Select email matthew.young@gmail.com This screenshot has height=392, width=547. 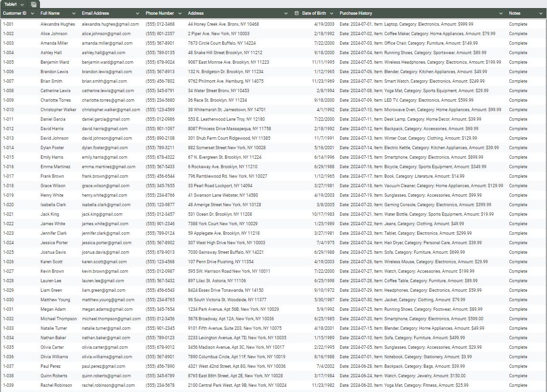pos(108,300)
